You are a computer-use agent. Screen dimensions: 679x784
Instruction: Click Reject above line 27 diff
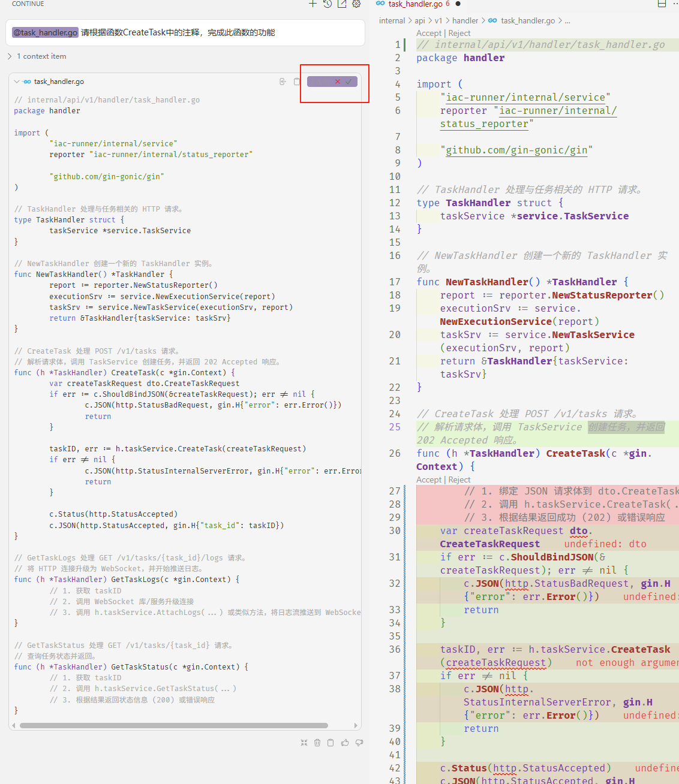click(x=459, y=480)
